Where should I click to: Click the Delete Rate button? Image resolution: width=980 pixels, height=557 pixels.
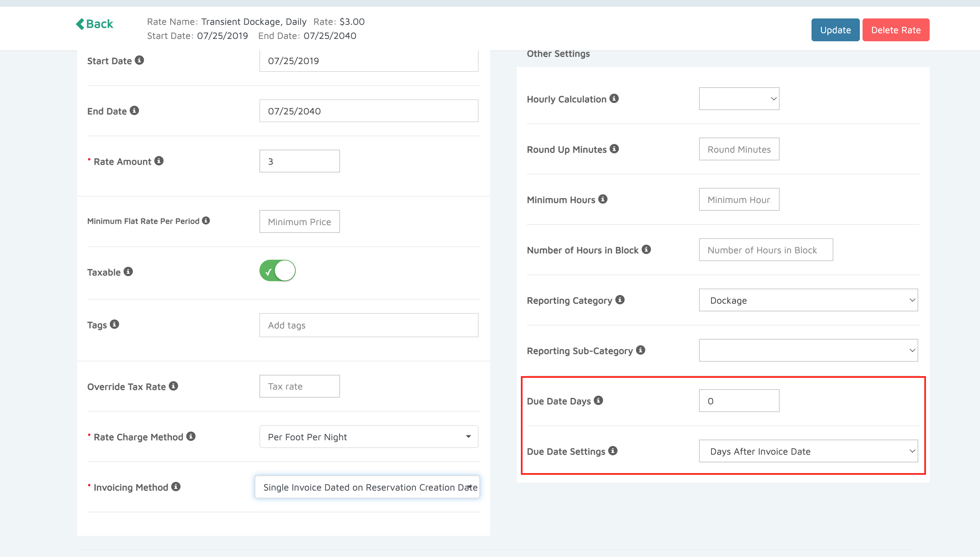[895, 30]
